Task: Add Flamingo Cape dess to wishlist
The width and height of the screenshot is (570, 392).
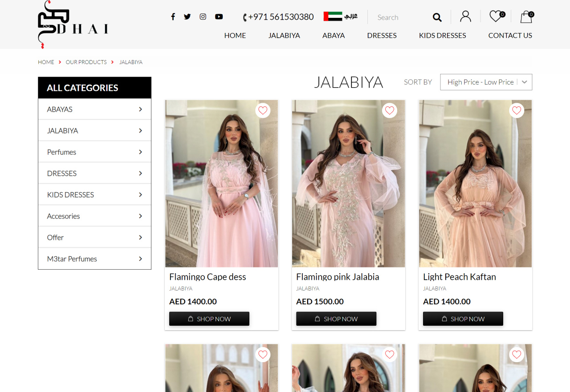Action: pyautogui.click(x=263, y=110)
